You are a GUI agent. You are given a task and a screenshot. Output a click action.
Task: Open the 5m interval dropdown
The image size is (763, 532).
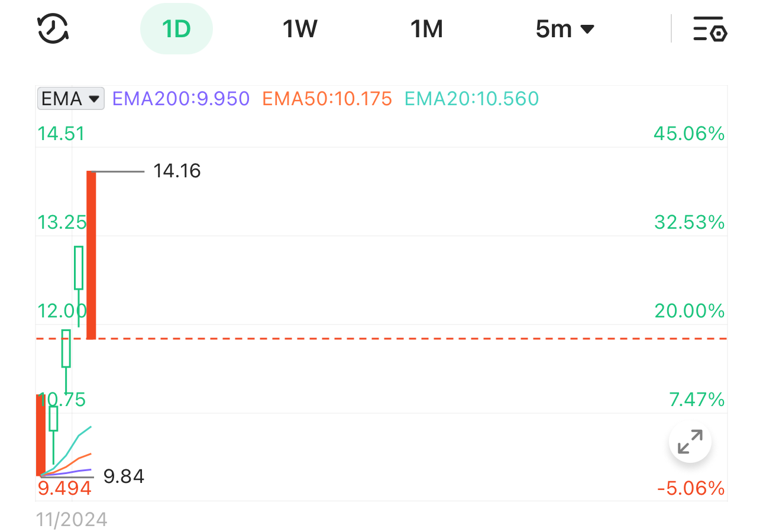click(x=564, y=28)
